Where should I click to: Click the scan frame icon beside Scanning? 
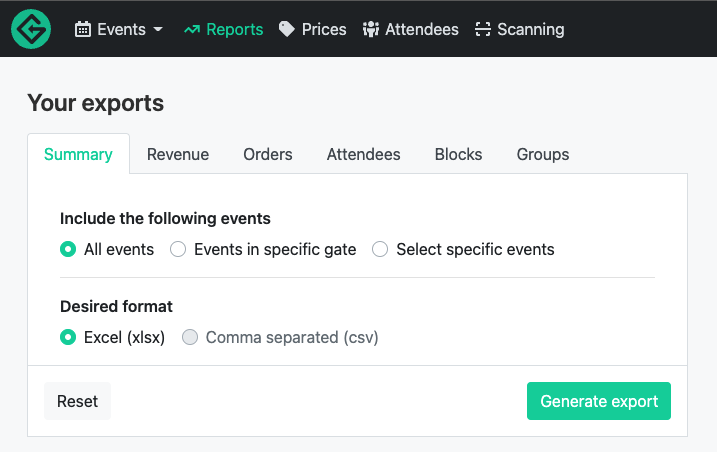tap(482, 29)
